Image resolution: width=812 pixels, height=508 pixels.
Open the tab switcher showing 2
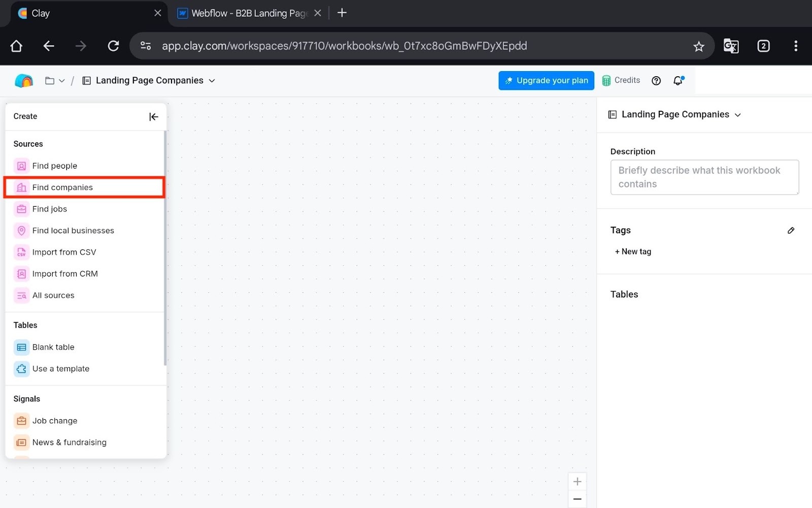coord(763,46)
